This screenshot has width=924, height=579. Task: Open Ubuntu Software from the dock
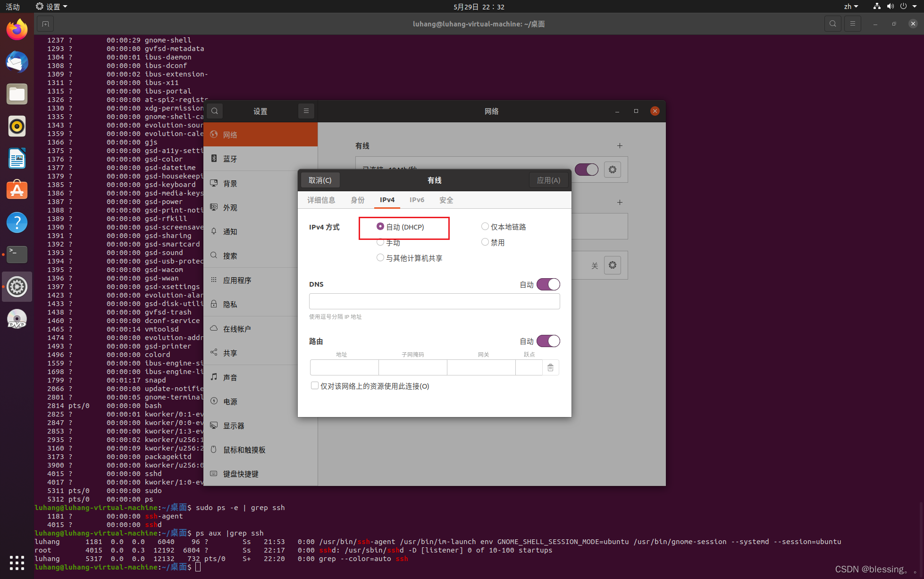pyautogui.click(x=17, y=189)
